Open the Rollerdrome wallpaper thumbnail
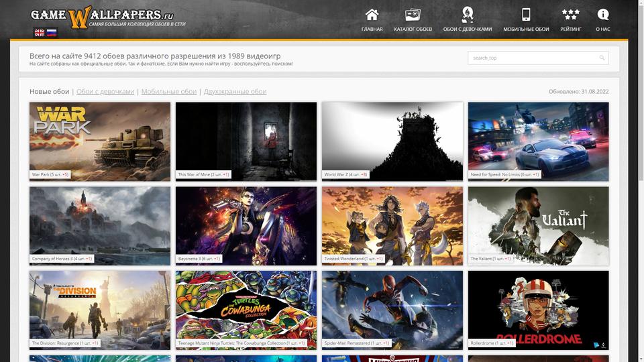This screenshot has height=362, width=644. click(539, 310)
